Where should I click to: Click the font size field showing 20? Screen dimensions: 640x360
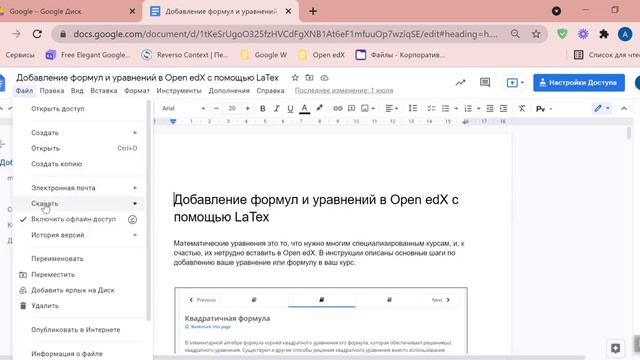(232, 109)
